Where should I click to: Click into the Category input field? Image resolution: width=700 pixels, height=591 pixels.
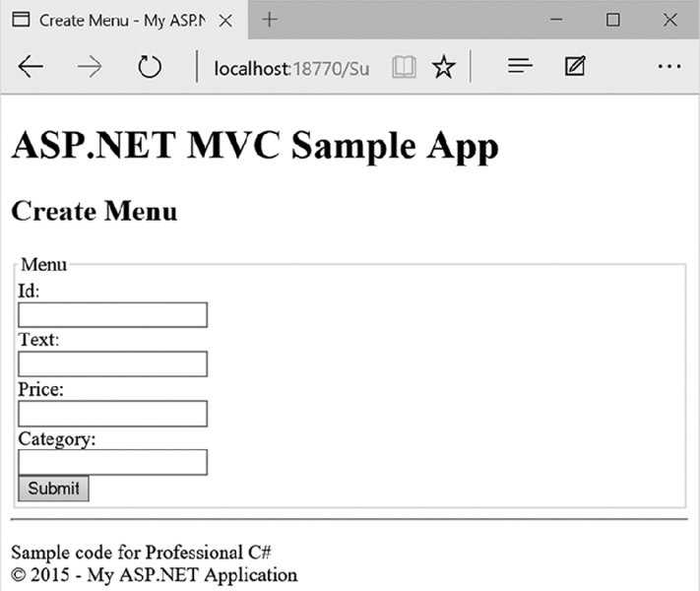(x=112, y=462)
